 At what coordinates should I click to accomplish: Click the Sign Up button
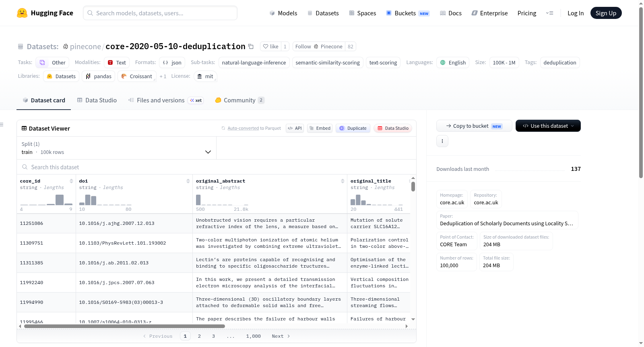[x=606, y=13]
